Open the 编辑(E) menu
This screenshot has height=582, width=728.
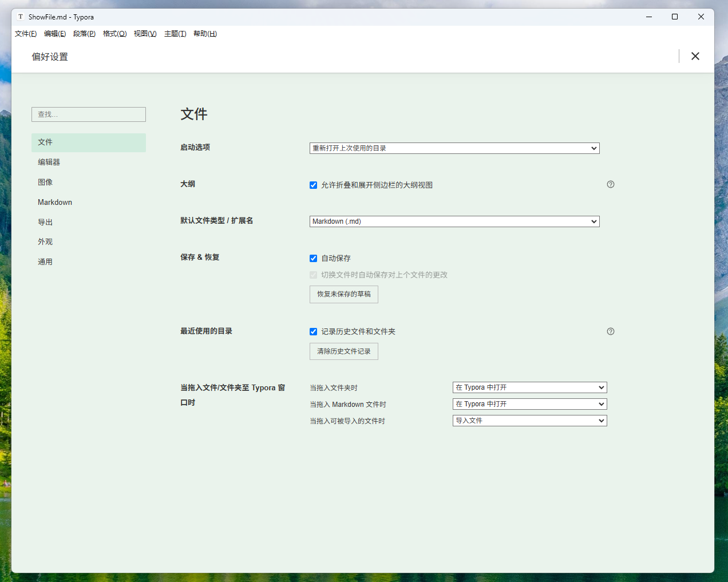55,34
